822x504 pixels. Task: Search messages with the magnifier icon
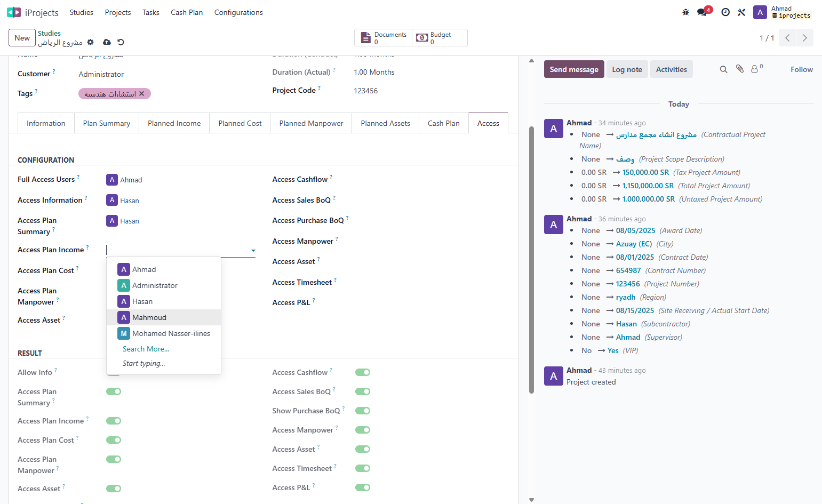tap(723, 69)
